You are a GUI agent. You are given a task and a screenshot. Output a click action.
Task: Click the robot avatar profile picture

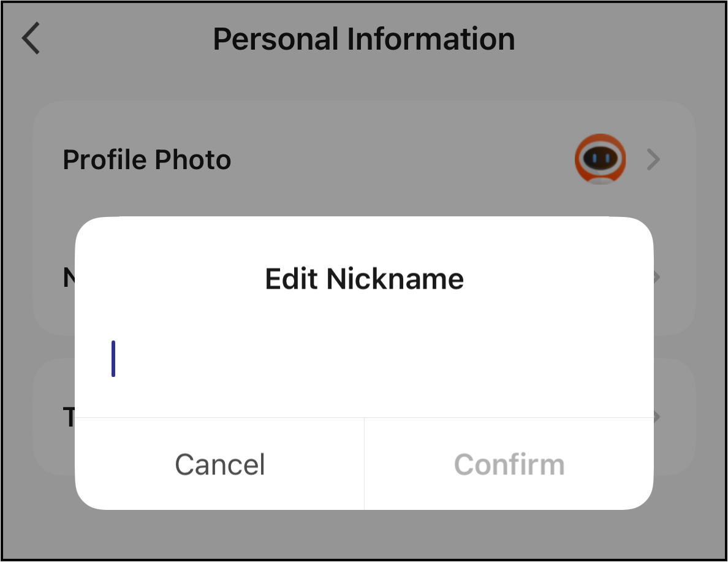click(x=600, y=159)
